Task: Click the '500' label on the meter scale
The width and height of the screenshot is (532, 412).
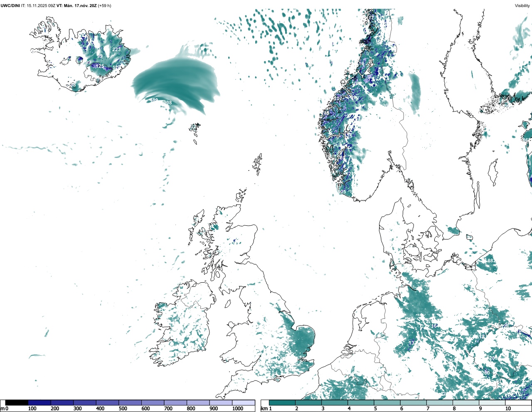Action: [123, 409]
